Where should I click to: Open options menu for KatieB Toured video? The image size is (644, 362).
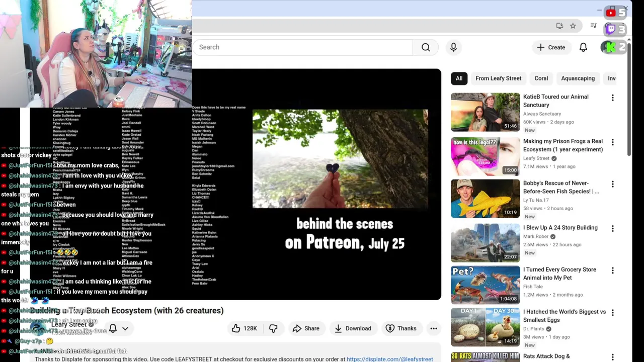[x=612, y=98]
